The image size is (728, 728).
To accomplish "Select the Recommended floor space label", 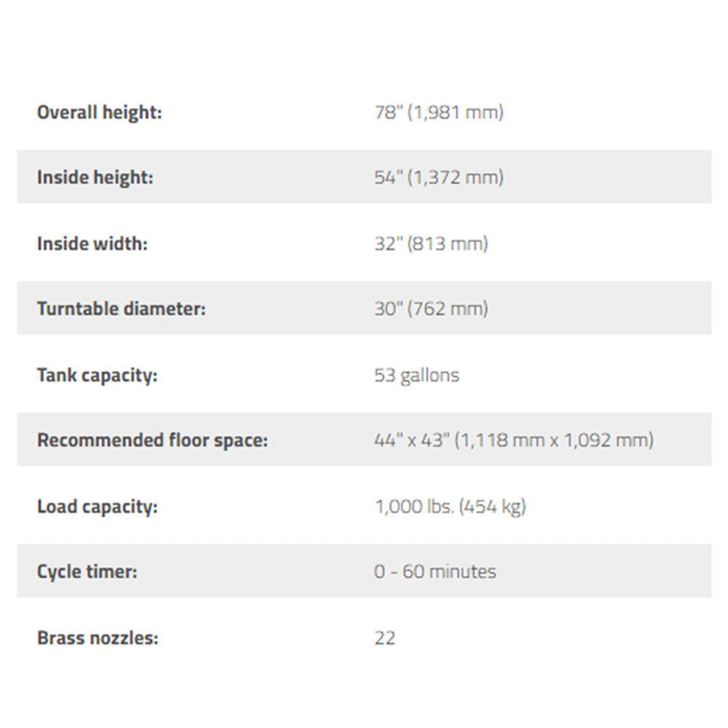I will 153,440.
